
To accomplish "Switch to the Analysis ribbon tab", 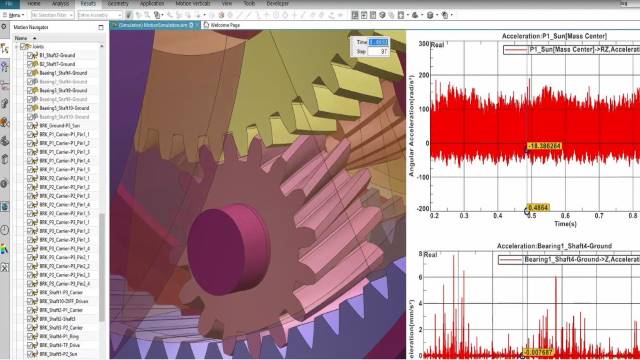I will [x=60, y=4].
